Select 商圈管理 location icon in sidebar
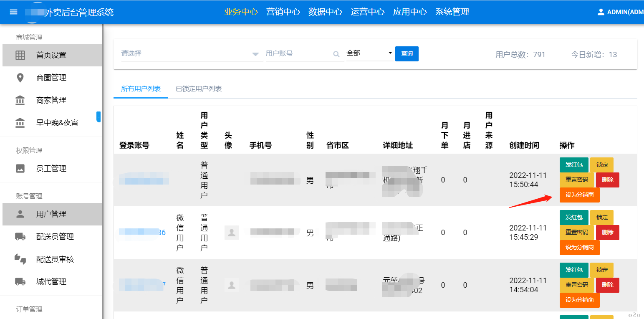 (x=20, y=77)
